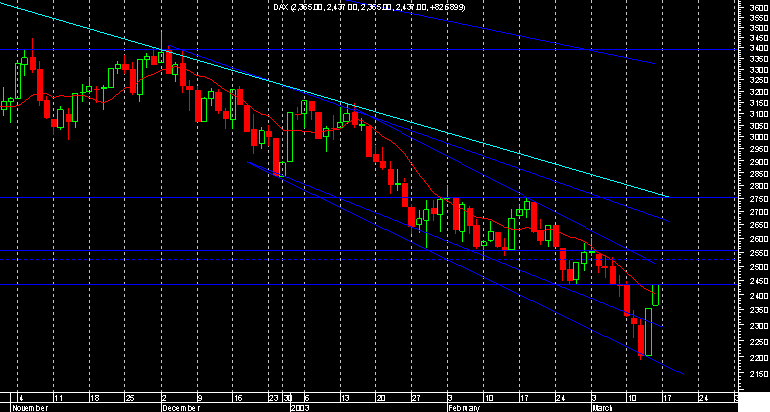Click the 3350 price axis label
Image resolution: width=770 pixels, height=412 pixels.
(759, 59)
